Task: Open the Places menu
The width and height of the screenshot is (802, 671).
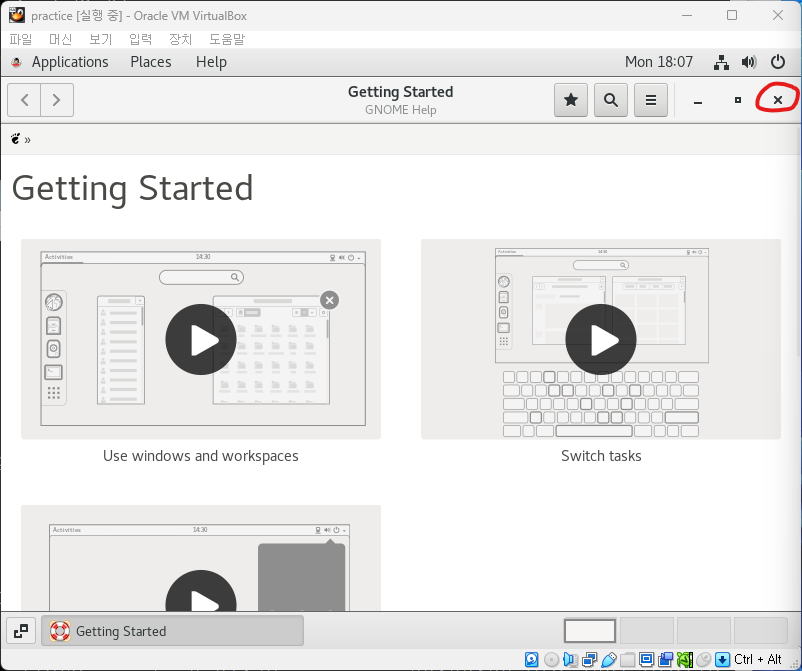Action: coord(151,62)
